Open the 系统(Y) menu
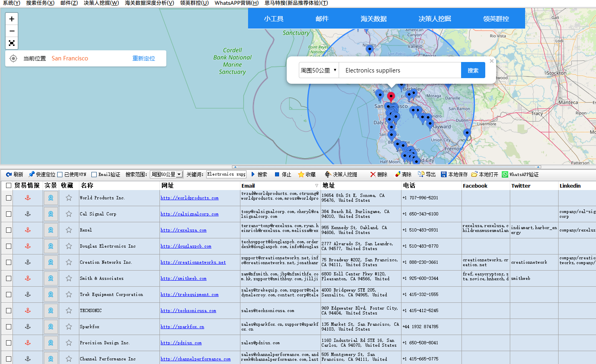 11,3
